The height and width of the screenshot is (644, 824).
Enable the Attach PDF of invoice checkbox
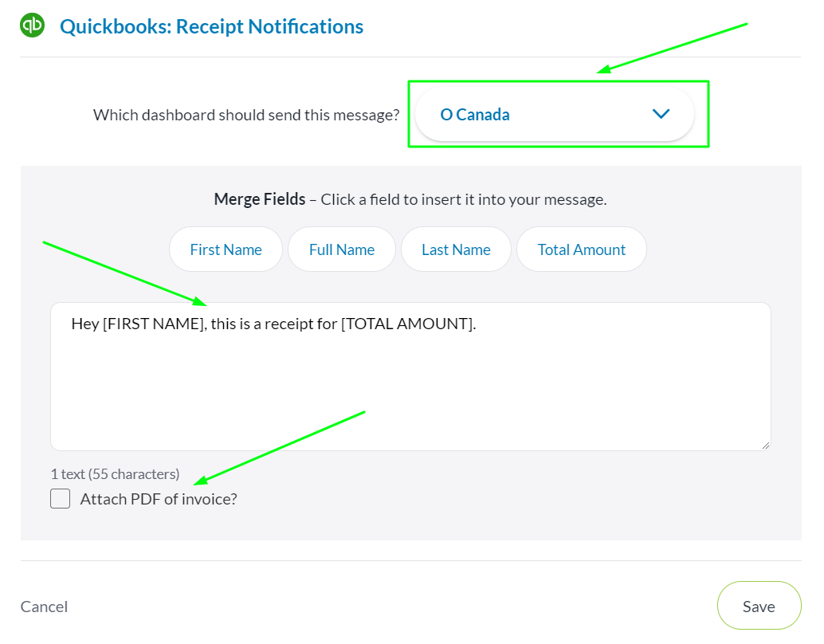tap(61, 498)
